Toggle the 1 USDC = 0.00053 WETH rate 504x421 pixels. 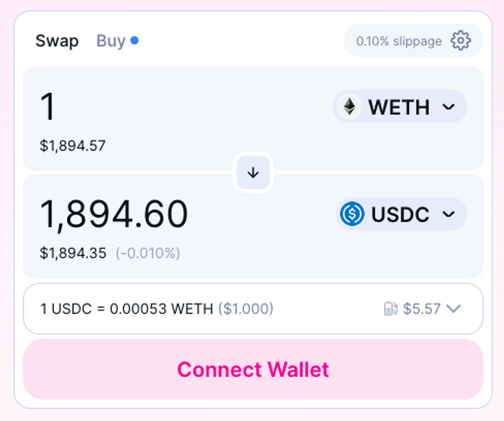(127, 309)
